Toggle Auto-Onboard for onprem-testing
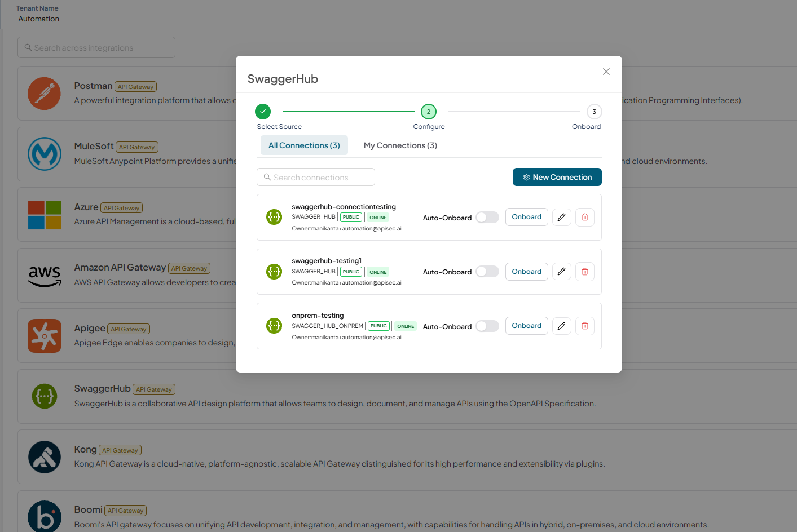 click(x=487, y=326)
